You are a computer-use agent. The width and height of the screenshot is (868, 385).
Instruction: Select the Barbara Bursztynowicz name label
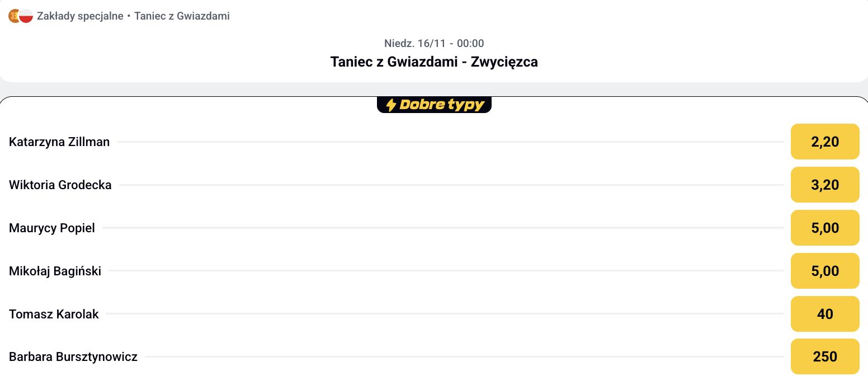pyautogui.click(x=73, y=356)
